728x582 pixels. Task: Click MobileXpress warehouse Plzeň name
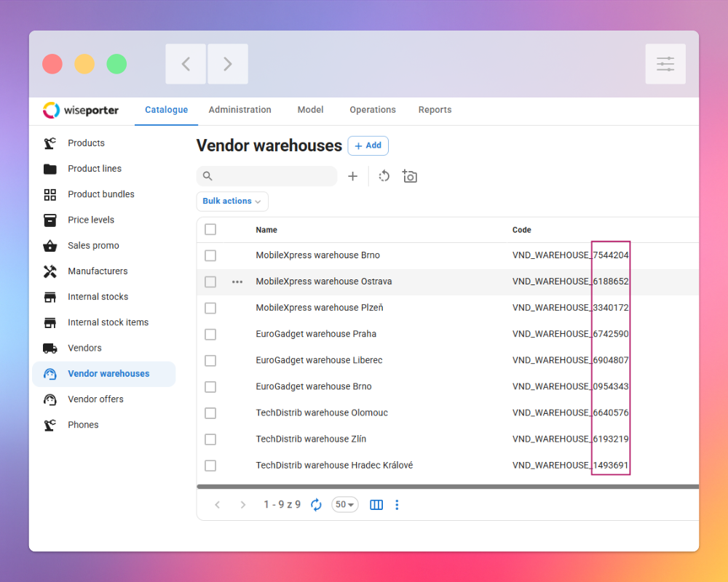coord(320,308)
